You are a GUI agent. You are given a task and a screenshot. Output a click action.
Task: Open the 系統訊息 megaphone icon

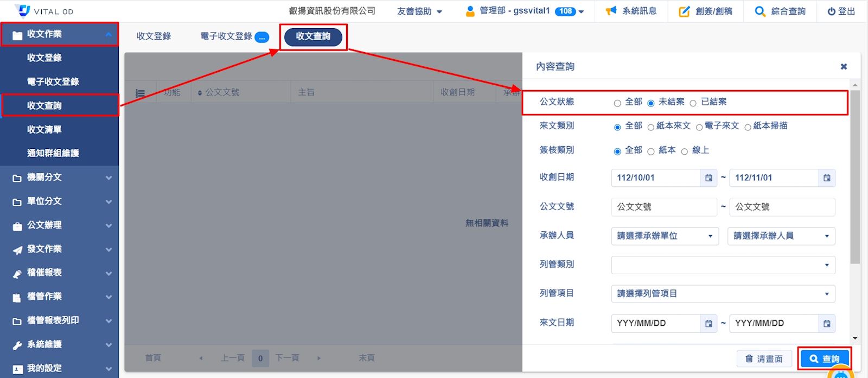(x=611, y=11)
